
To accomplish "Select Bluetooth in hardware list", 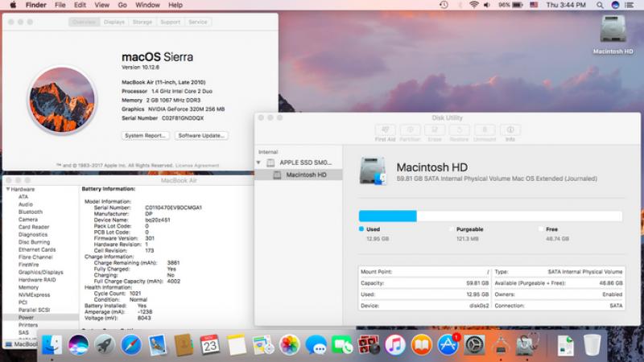I will point(31,212).
